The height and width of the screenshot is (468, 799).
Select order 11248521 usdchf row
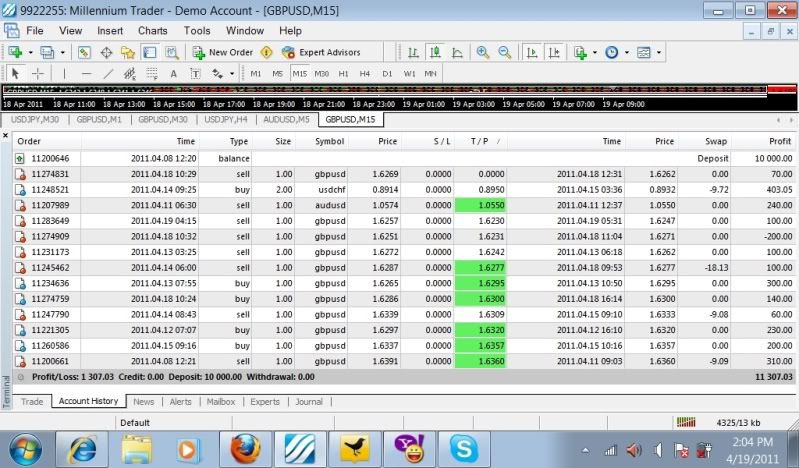pyautogui.click(x=404, y=190)
